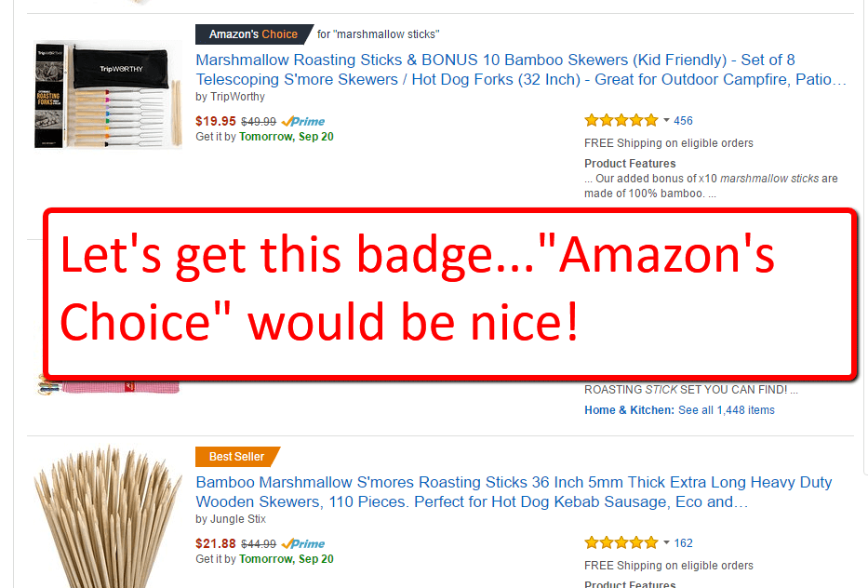The image size is (868, 588).
Task: Click star rating of TripWorthy sticks
Action: click(x=621, y=120)
